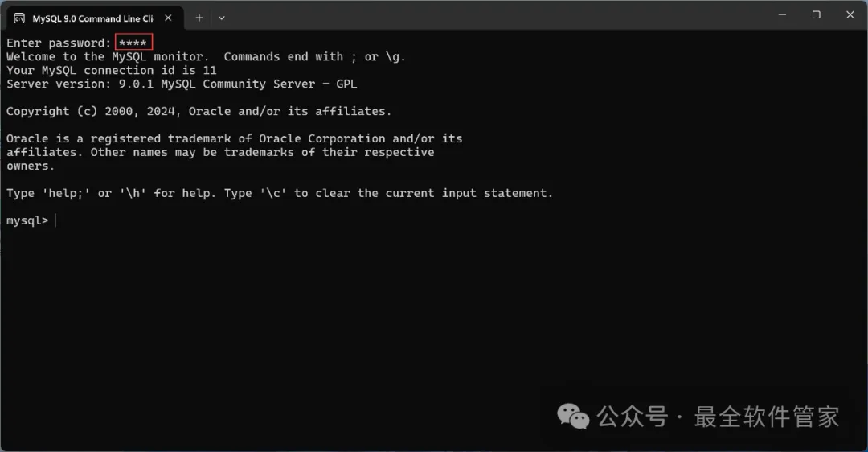Screen dimensions: 868x452
Task: Click the terminal icon on the MySQL tab
Action: 19,18
